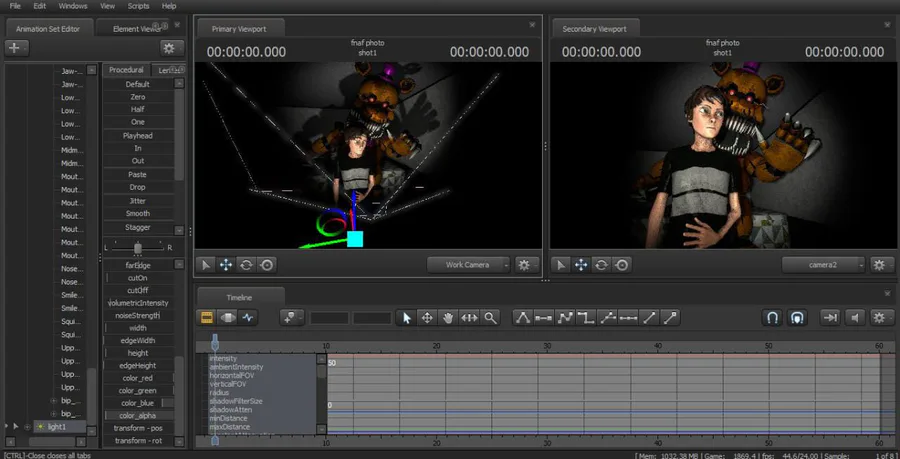This screenshot has height=459, width=900.
Task: Open the Scripts menu
Action: 138,6
